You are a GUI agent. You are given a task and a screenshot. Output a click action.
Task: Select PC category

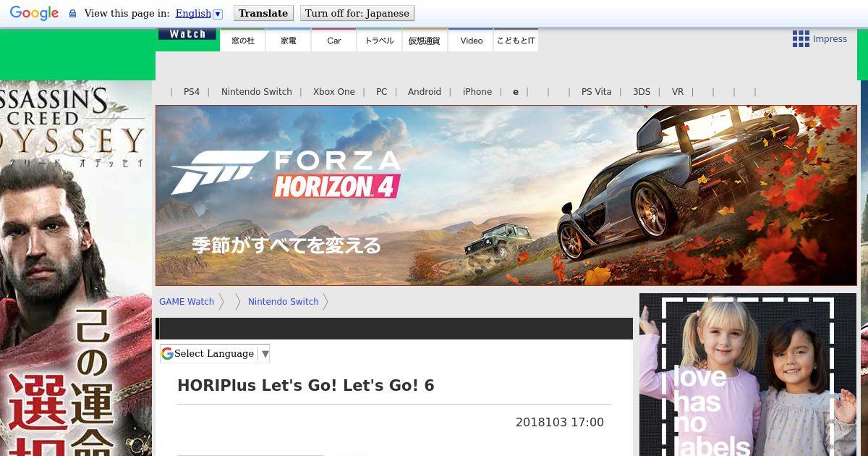click(382, 92)
